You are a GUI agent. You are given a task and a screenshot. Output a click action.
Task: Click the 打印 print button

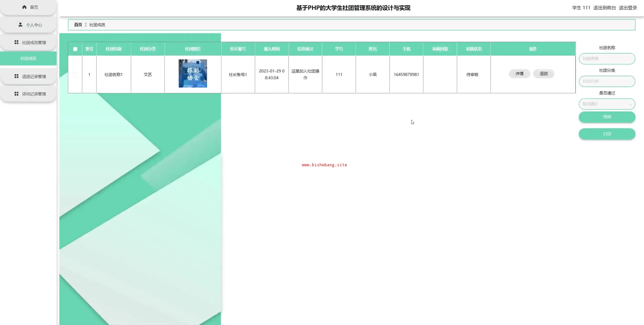click(x=607, y=134)
